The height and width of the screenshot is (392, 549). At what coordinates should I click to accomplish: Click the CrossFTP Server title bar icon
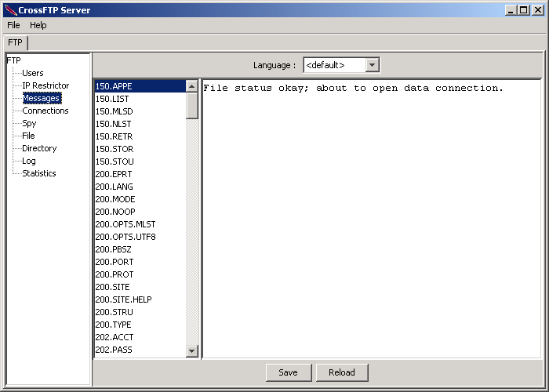tap(11, 10)
